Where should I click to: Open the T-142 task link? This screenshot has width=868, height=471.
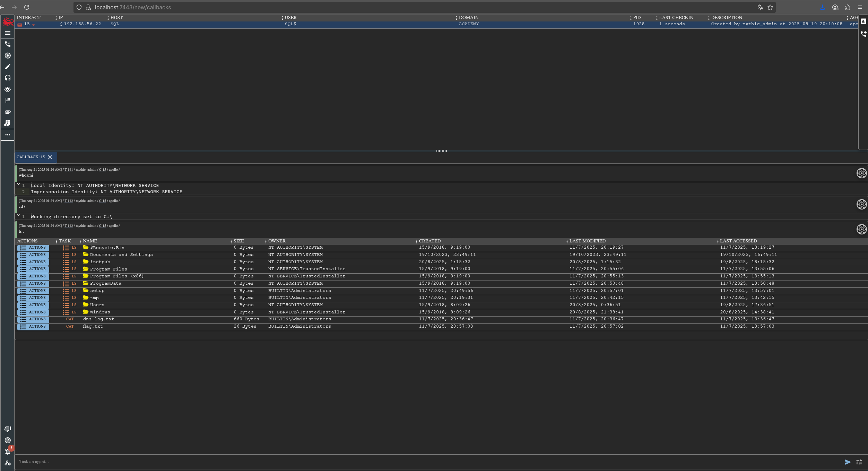pyautogui.click(x=69, y=201)
